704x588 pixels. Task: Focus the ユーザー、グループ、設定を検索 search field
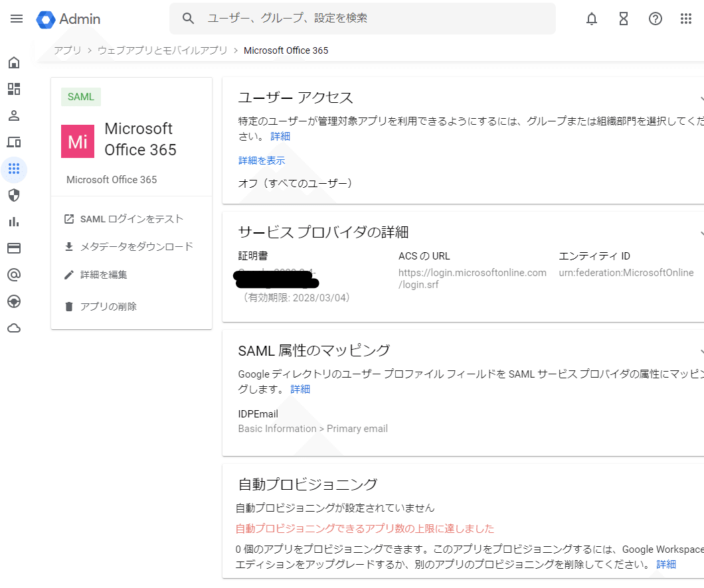click(363, 19)
